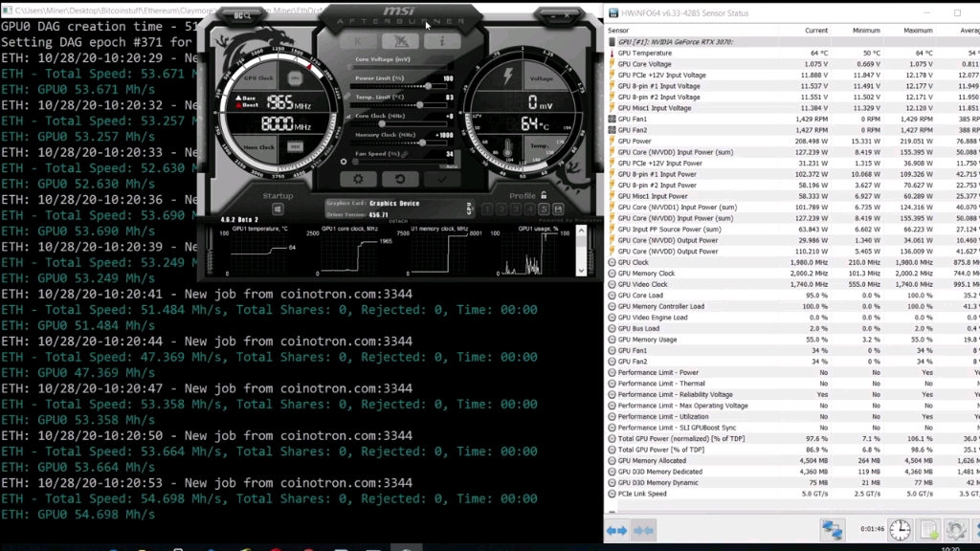This screenshot has width=980, height=551.
Task: Click the fighter jet logo button
Action: click(x=401, y=41)
